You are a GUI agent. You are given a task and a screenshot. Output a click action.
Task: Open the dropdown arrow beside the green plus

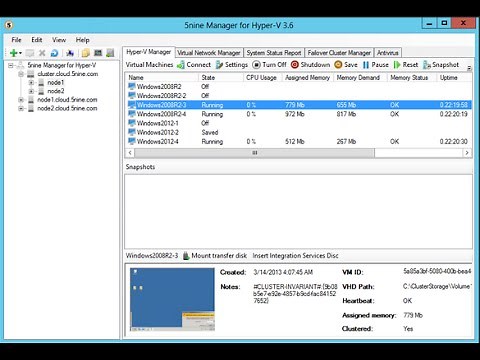point(20,53)
